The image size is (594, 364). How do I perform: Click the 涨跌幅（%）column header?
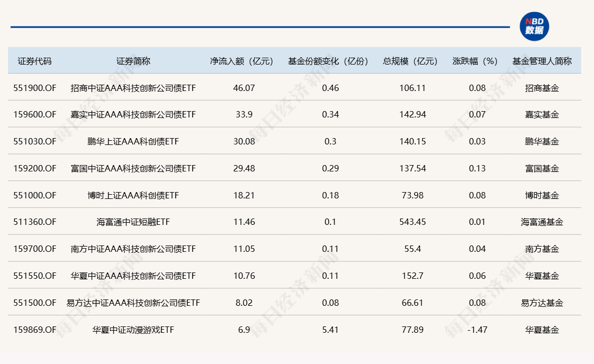[x=476, y=61]
